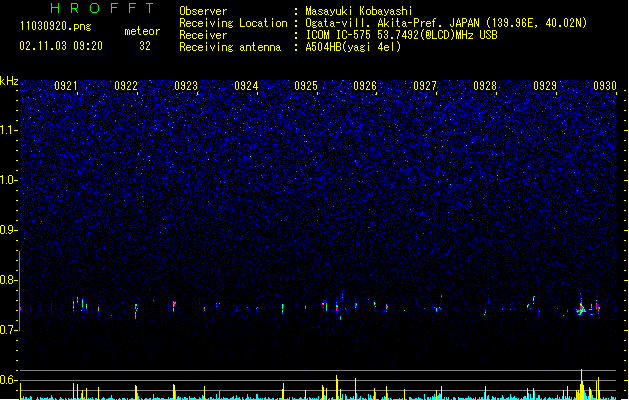The height and width of the screenshot is (400, 629).
Task: Click the meteor count label
Action: click(142, 31)
